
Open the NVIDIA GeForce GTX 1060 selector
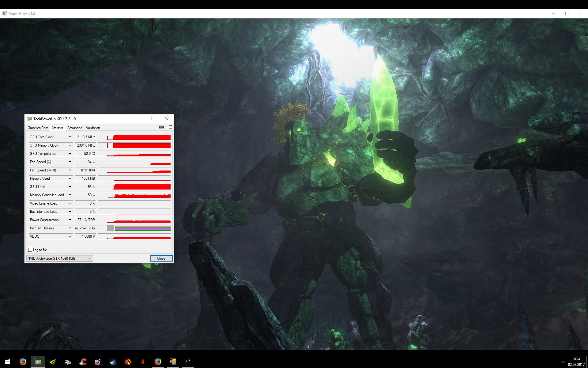click(x=59, y=259)
